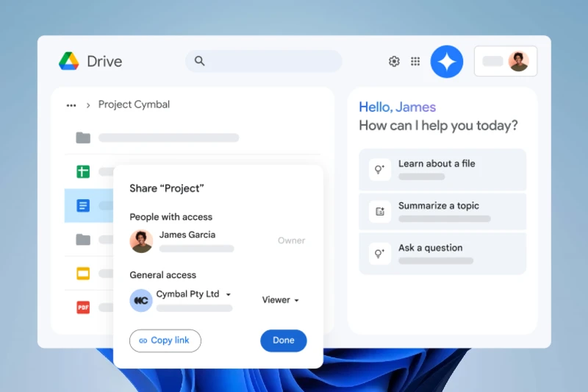Select the yellow Slides file icon
The height and width of the screenshot is (392, 588).
point(83,274)
